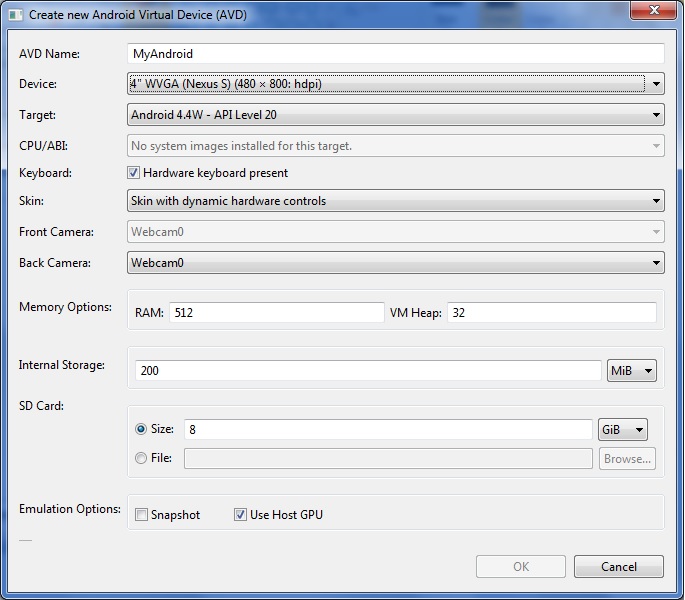Open the Device dropdown showing Nexus S

396,84
